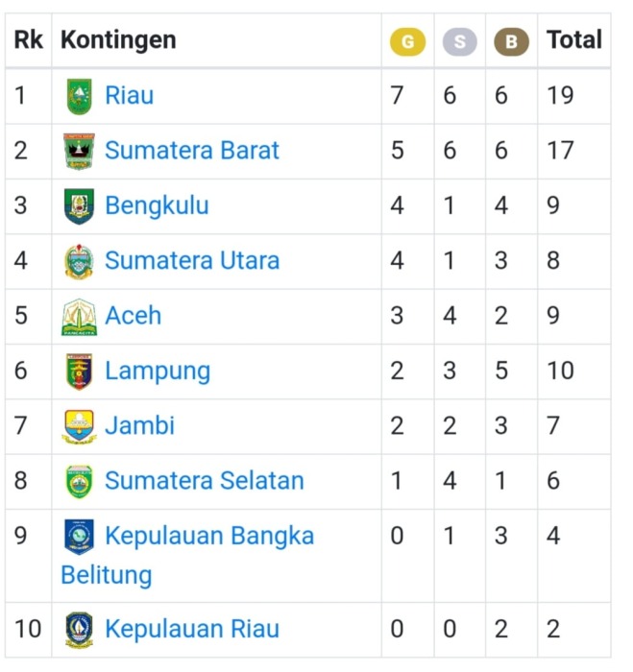Viewport: 633px width, 672px height.
Task: Open the Riau link
Action: (x=129, y=95)
